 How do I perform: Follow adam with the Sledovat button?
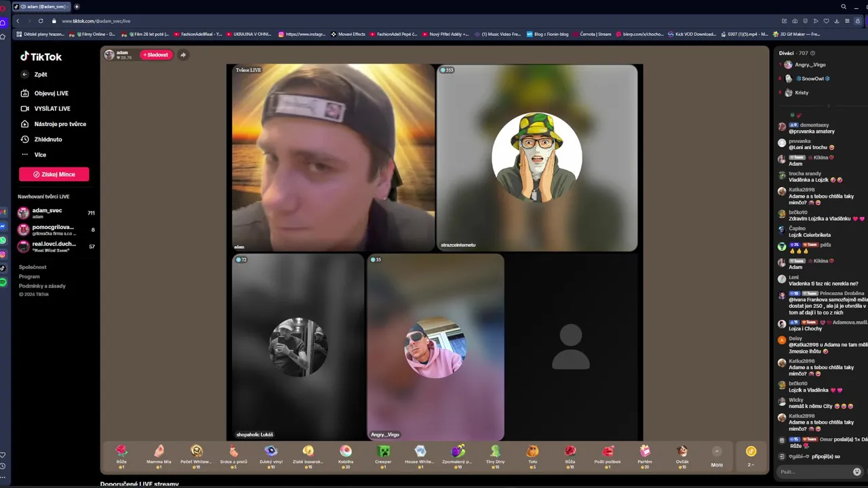156,55
